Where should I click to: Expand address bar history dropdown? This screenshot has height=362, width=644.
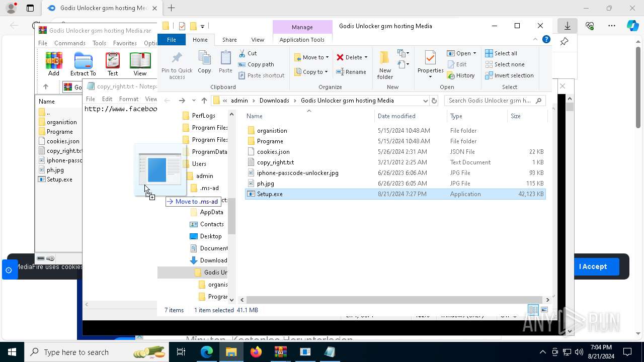click(425, 101)
